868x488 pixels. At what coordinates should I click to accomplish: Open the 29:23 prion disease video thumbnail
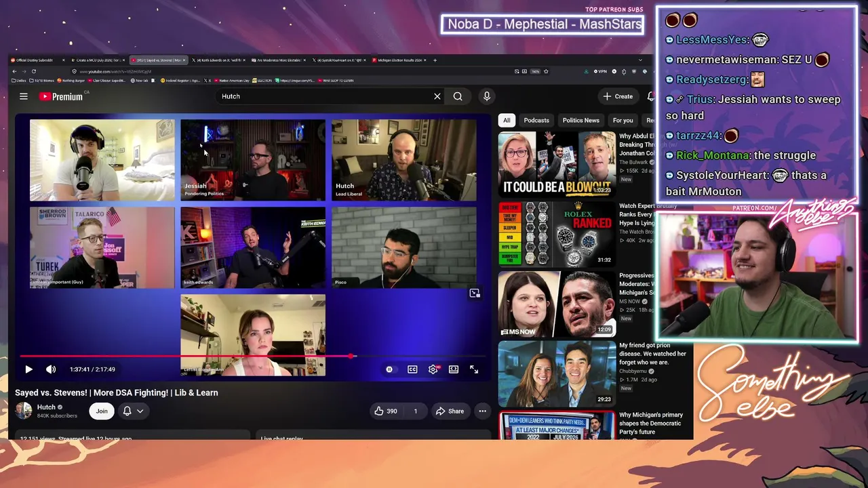[x=557, y=373]
